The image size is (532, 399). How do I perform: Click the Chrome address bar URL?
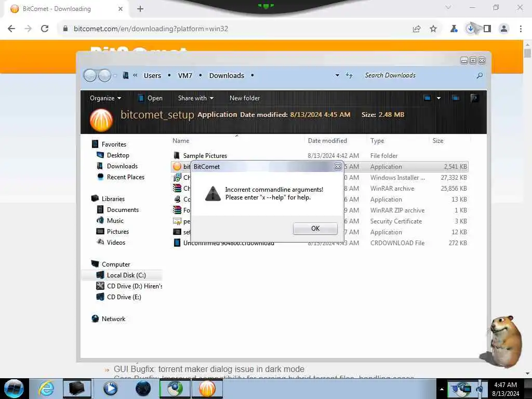pyautogui.click(x=151, y=29)
